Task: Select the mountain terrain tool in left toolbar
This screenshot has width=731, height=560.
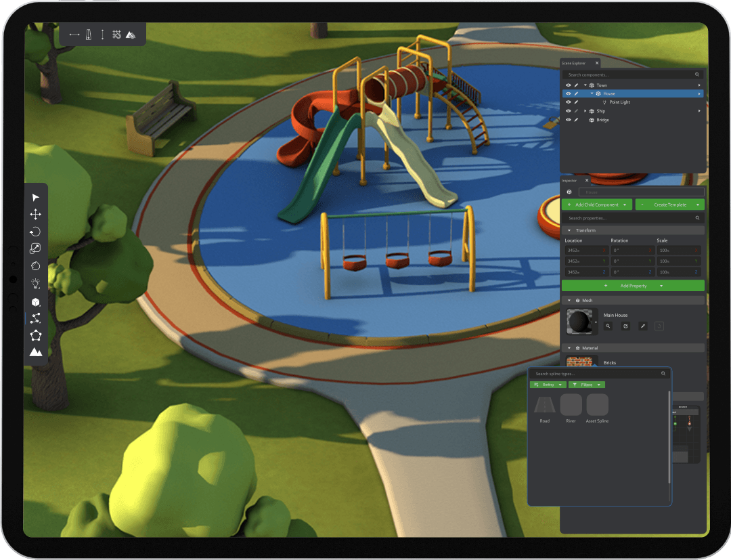Action: pos(36,352)
